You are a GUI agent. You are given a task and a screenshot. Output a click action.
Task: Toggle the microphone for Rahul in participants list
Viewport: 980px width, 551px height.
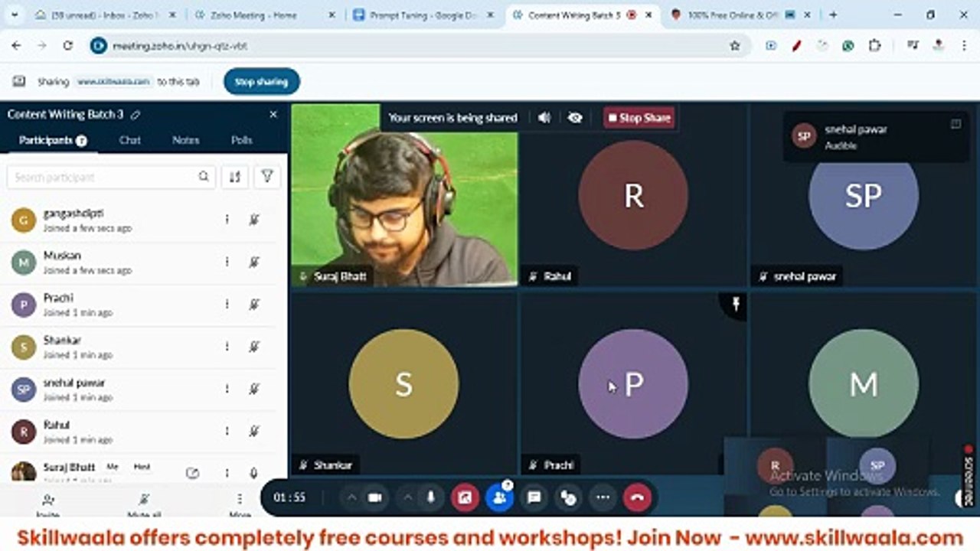[254, 431]
